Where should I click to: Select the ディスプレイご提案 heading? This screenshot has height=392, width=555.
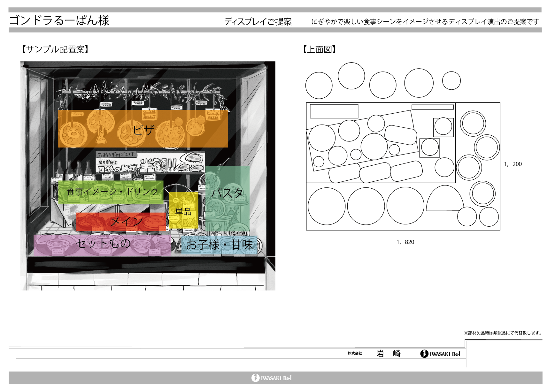(258, 22)
